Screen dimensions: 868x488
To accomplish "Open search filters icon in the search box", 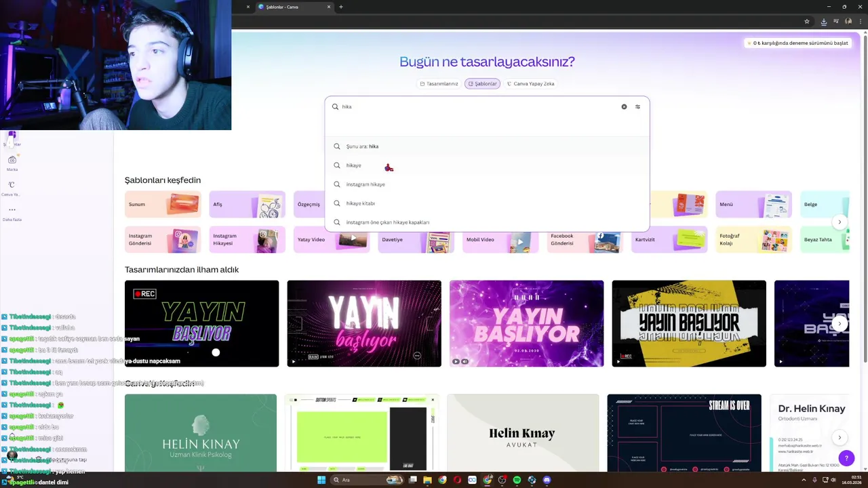I will tap(637, 106).
